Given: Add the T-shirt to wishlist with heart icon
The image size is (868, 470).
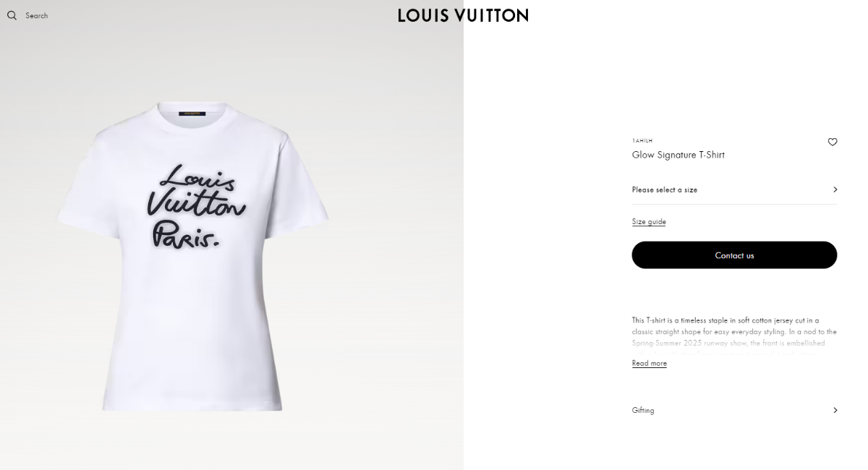Looking at the screenshot, I should (x=833, y=142).
